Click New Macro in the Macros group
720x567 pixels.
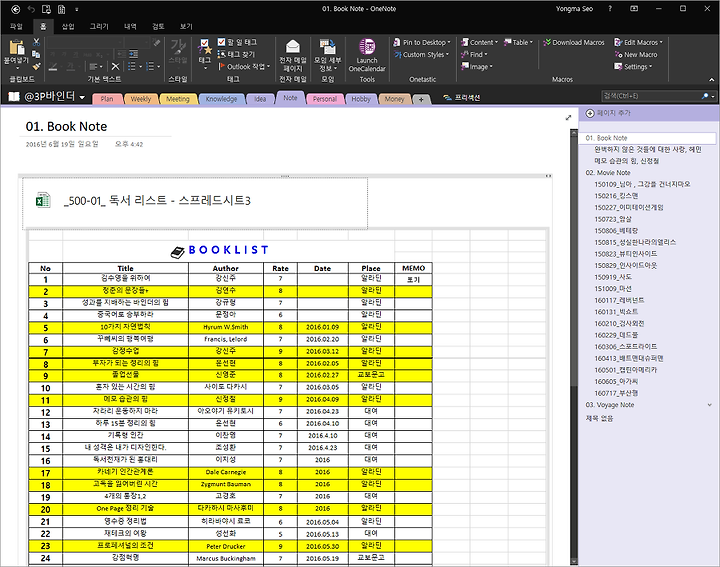[x=636, y=54]
